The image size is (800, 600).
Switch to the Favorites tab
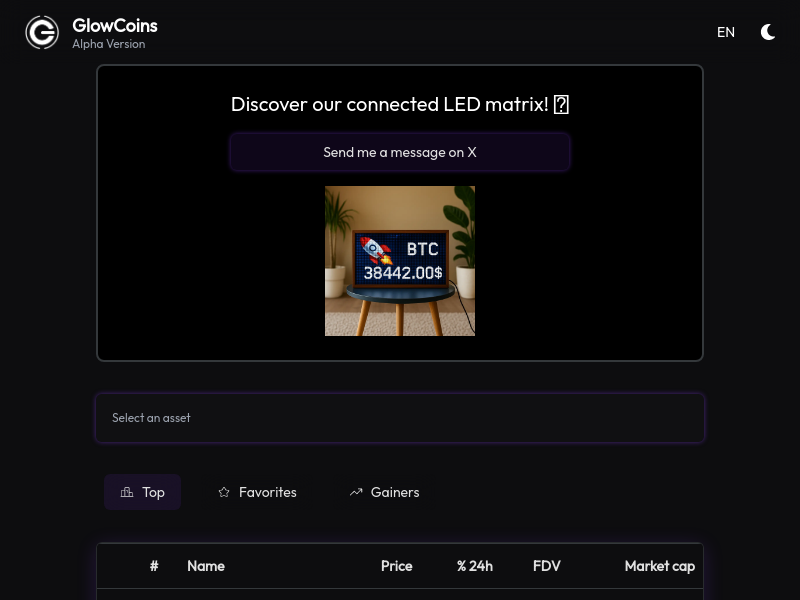(257, 492)
